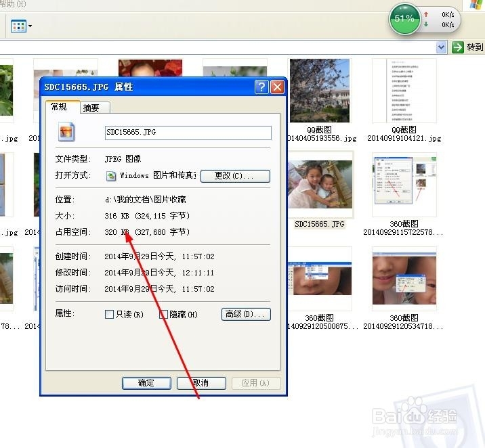Expand the address bar dropdown arrow
The height and width of the screenshot is (448, 485).
pos(441,47)
